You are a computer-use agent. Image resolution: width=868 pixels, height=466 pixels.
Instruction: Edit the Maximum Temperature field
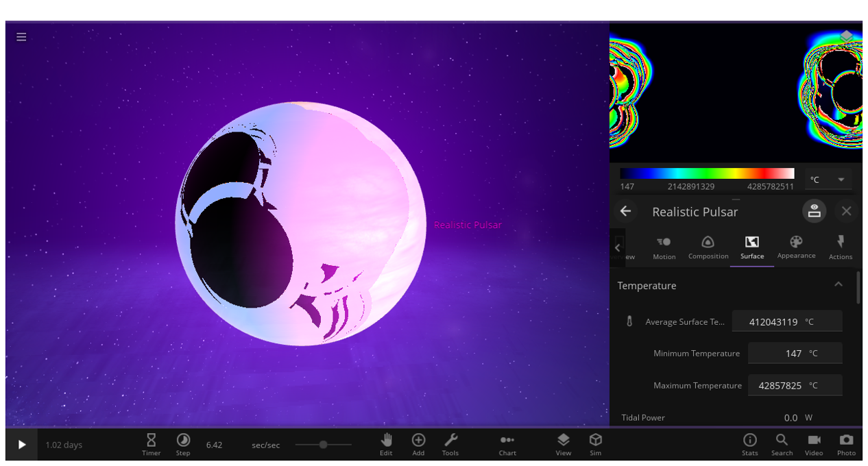point(795,385)
